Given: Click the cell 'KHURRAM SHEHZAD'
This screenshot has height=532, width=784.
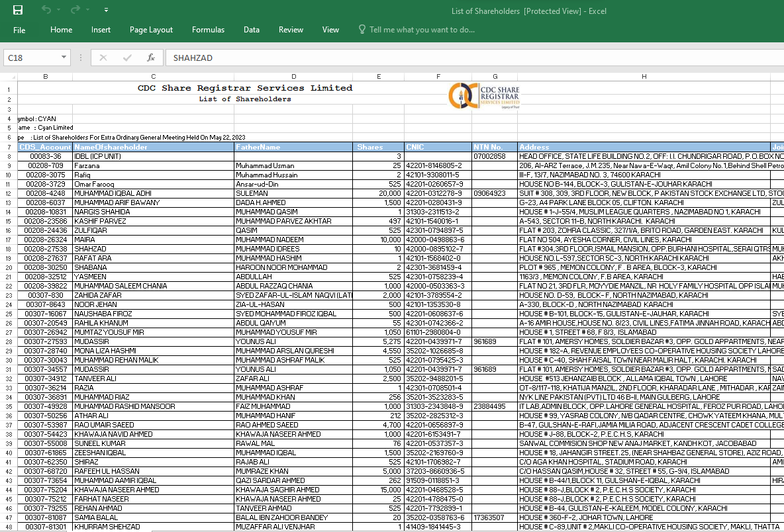Looking at the screenshot, I should [154, 527].
